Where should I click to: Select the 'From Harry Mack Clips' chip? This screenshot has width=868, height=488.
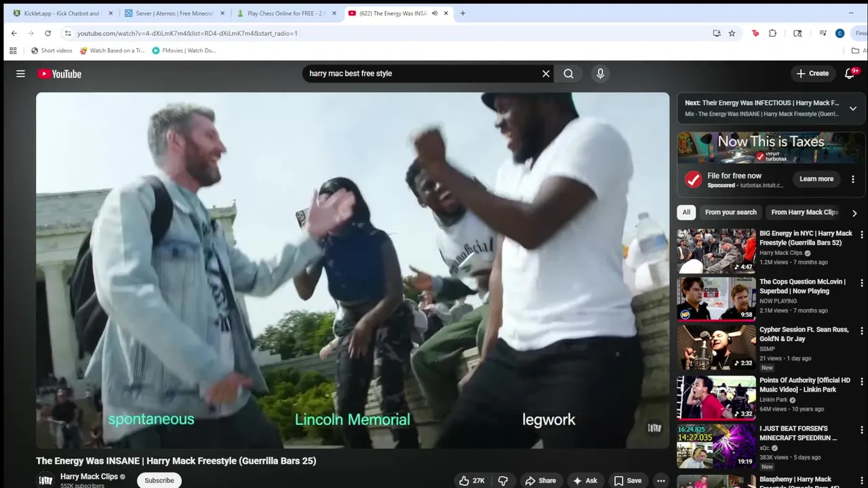pyautogui.click(x=804, y=212)
